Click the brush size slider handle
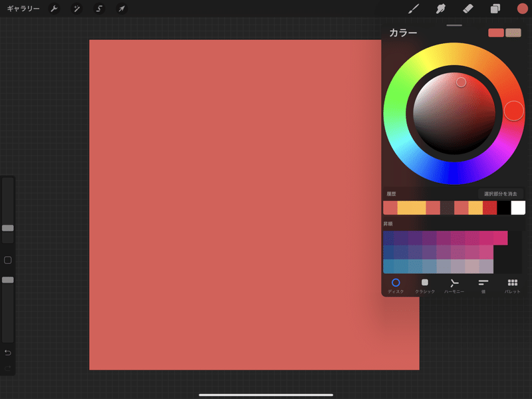Image resolution: width=532 pixels, height=399 pixels. 8,228
